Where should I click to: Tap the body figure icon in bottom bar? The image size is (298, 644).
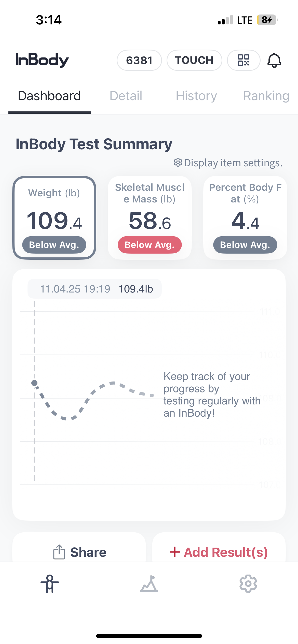coord(50,583)
